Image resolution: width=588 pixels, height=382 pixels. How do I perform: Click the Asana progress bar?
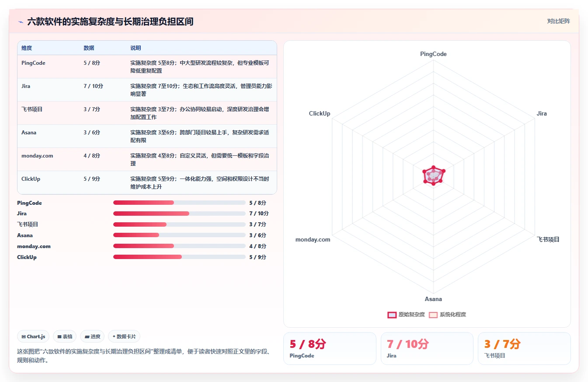(179, 235)
